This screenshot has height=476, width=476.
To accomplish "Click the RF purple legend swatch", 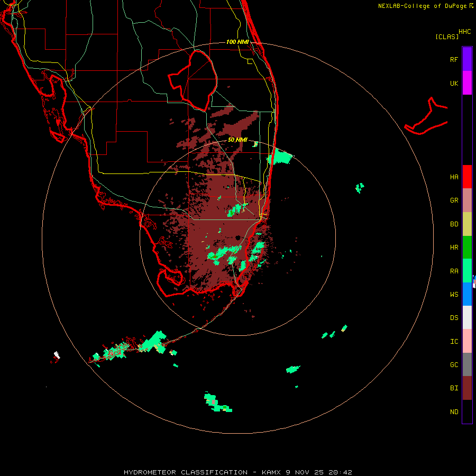I will click(x=467, y=59).
